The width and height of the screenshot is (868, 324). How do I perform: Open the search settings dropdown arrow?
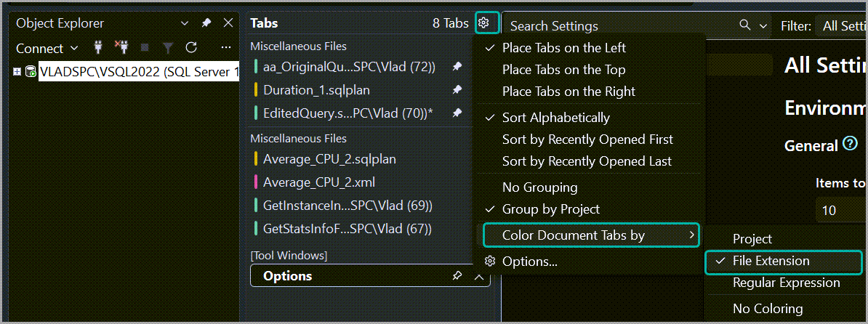[x=764, y=25]
